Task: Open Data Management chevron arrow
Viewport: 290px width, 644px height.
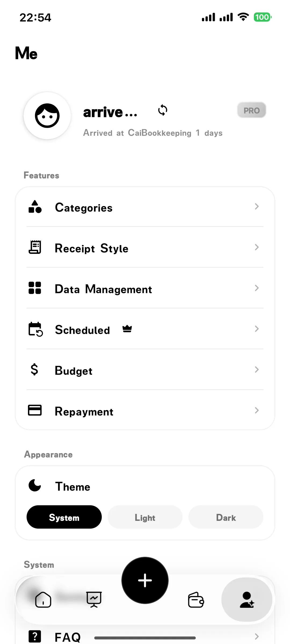Action: click(x=257, y=288)
